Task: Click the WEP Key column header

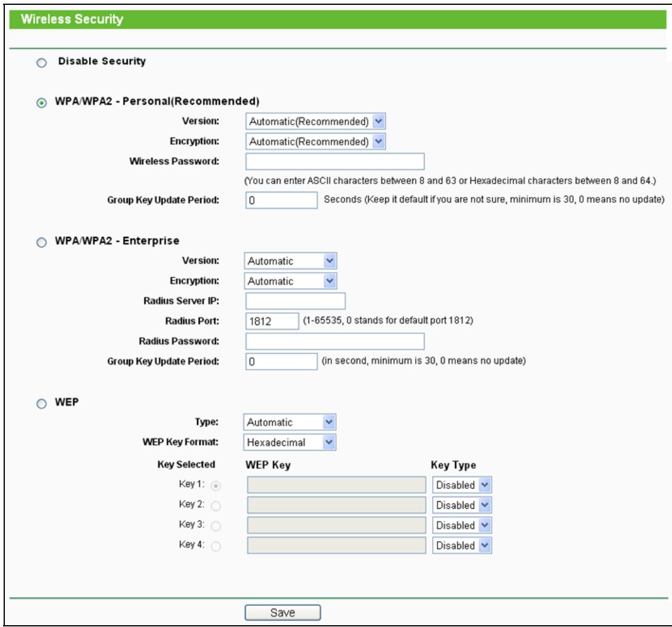Action: point(268,465)
